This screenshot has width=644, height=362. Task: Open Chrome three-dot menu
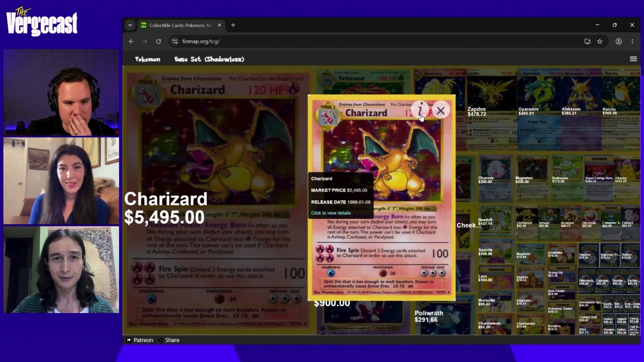coord(632,41)
